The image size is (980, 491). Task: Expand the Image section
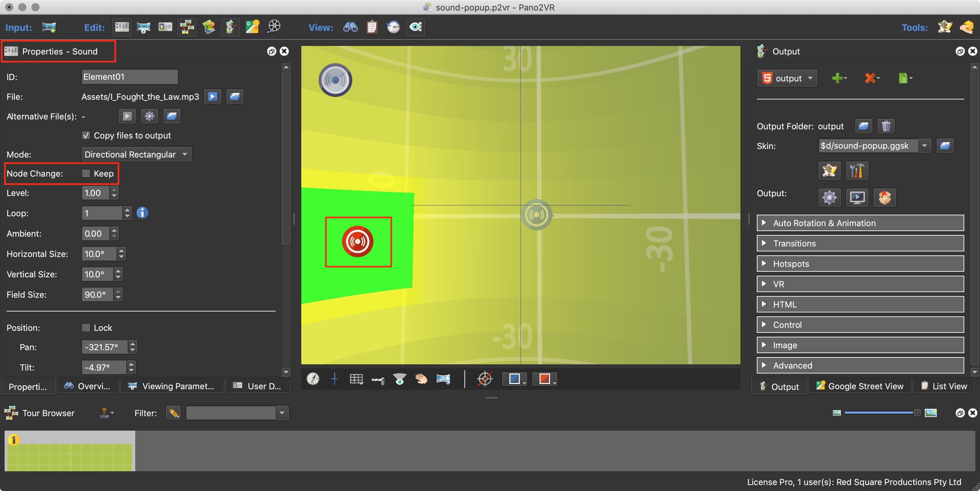[860, 345]
